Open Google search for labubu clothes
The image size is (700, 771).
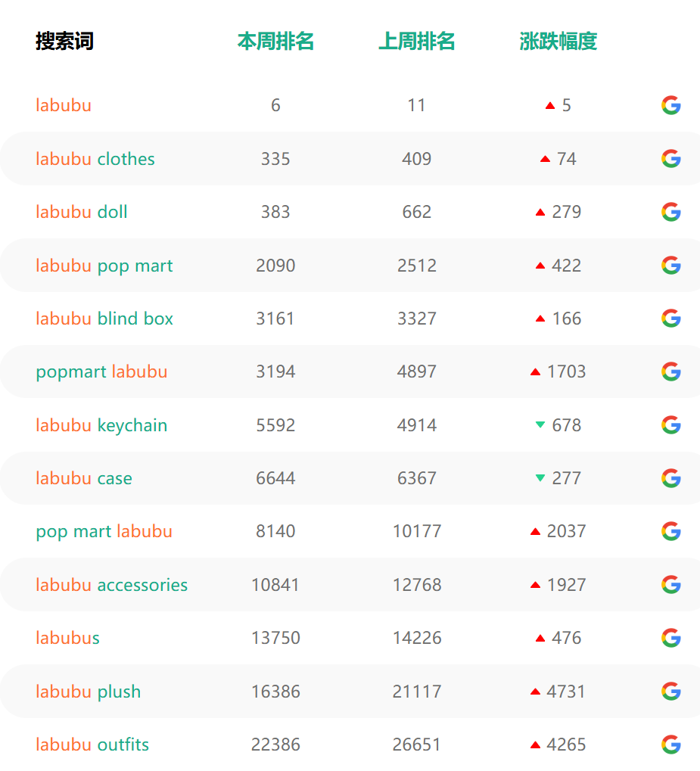[x=671, y=158]
